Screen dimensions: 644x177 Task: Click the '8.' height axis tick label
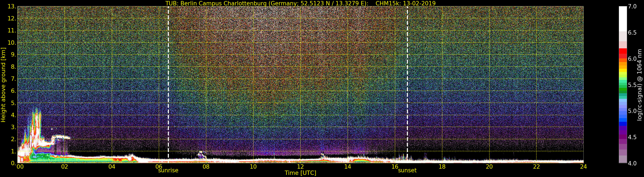point(14,67)
